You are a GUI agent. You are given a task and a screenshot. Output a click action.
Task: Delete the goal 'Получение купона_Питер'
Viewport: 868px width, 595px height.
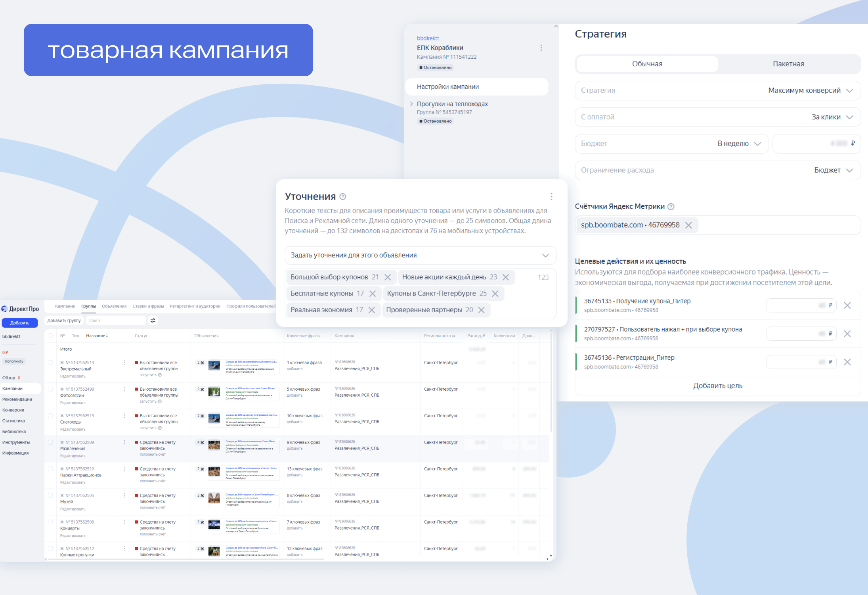coord(847,305)
